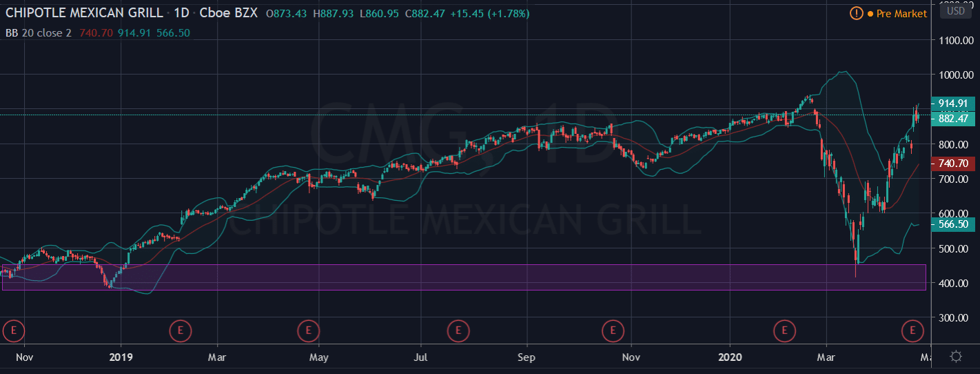Viewport: 980px width, 374px height.
Task: Open chart settings gear icon
Action: point(956,357)
